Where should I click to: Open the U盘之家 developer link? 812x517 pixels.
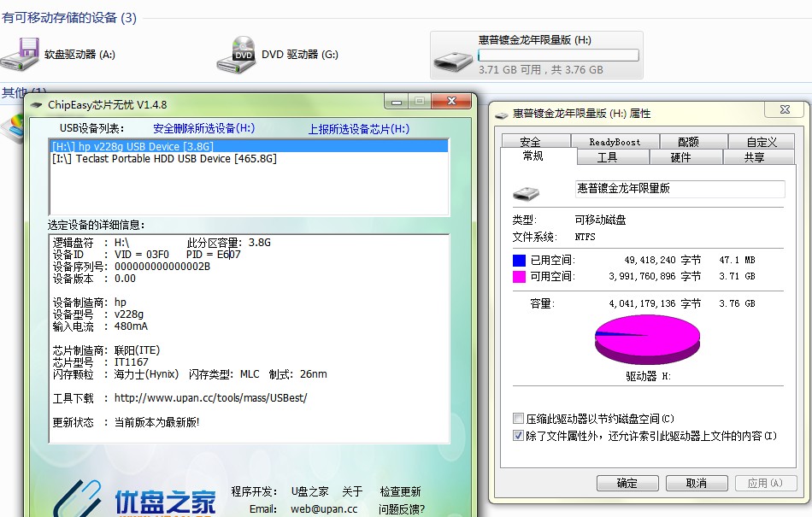point(309,491)
